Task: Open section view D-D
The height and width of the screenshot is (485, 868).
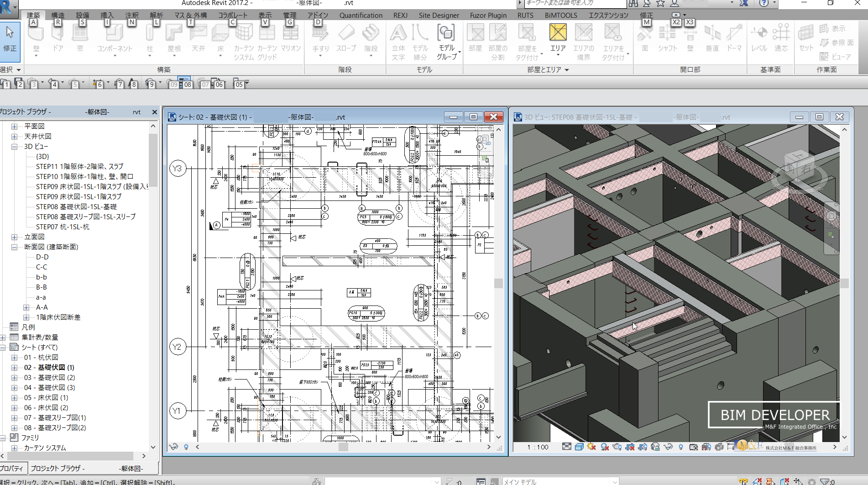Action: pos(42,257)
